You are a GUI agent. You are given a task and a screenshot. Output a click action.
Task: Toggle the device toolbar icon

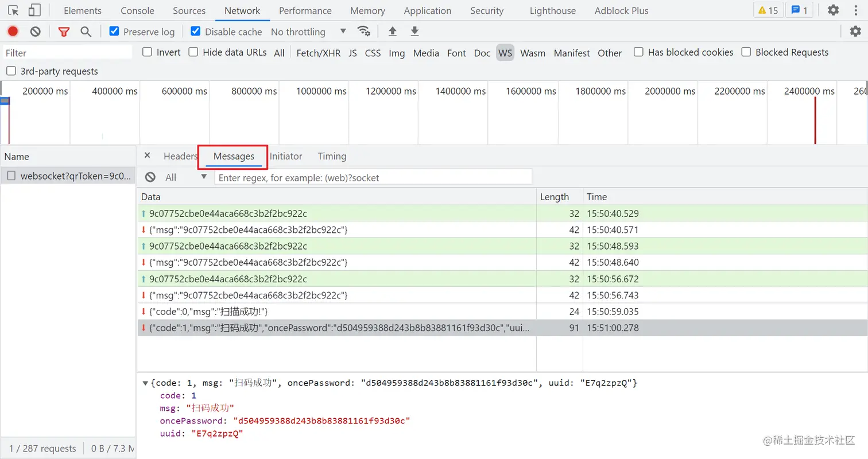tap(34, 10)
